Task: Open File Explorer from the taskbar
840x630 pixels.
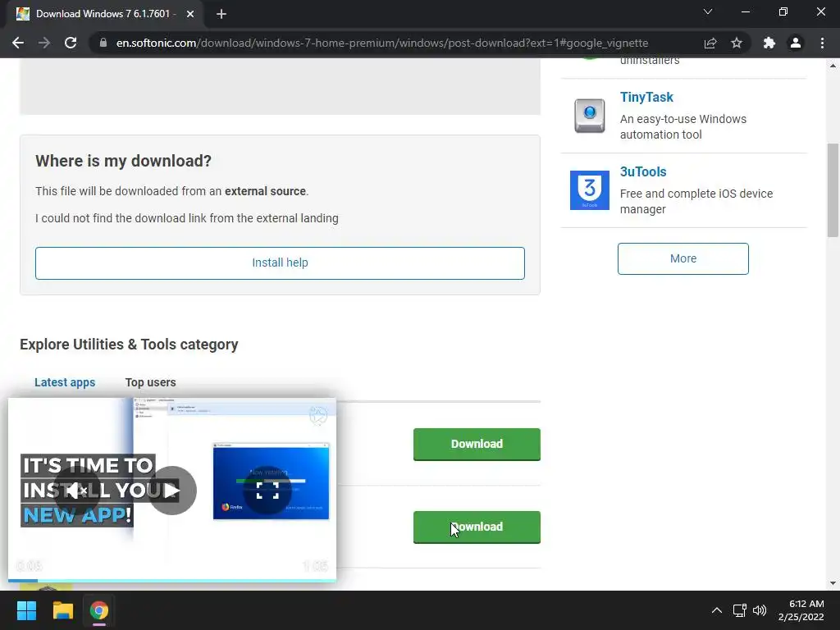Action: click(x=62, y=610)
